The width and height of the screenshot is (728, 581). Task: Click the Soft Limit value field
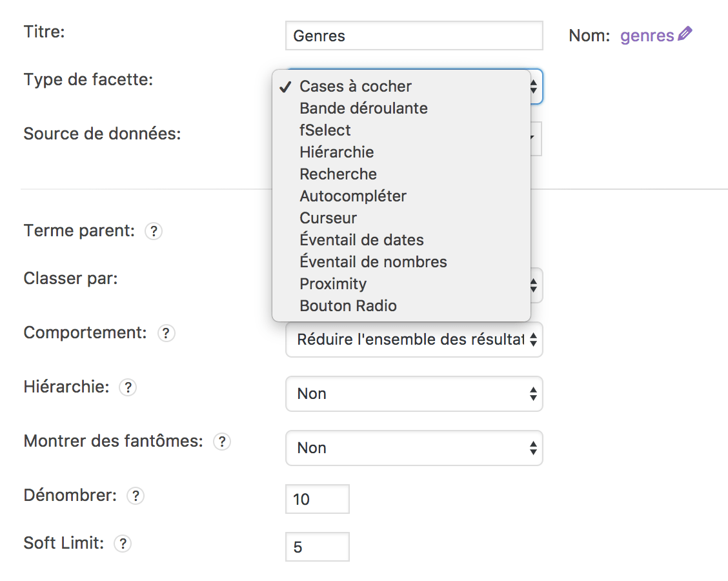pyautogui.click(x=317, y=546)
